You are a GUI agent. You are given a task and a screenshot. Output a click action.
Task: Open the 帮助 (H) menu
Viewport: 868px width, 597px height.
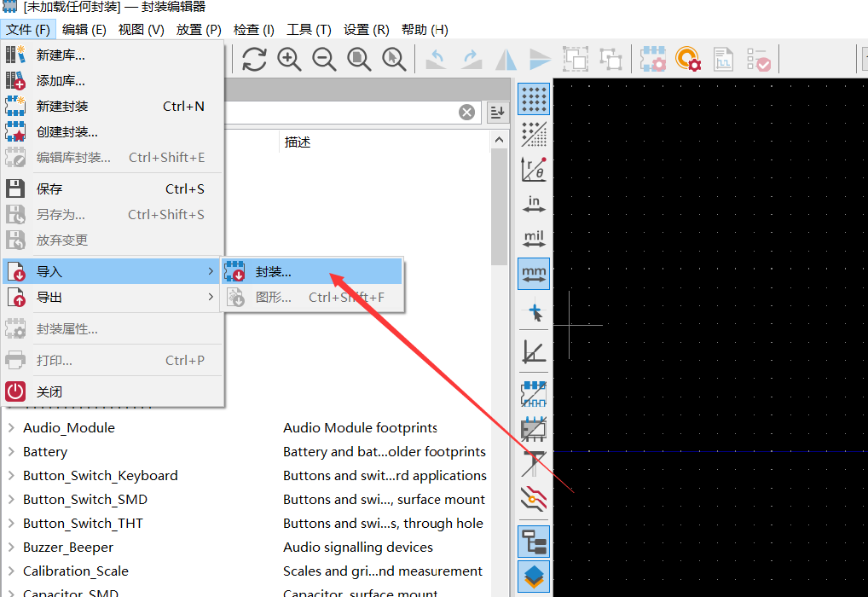pos(424,30)
